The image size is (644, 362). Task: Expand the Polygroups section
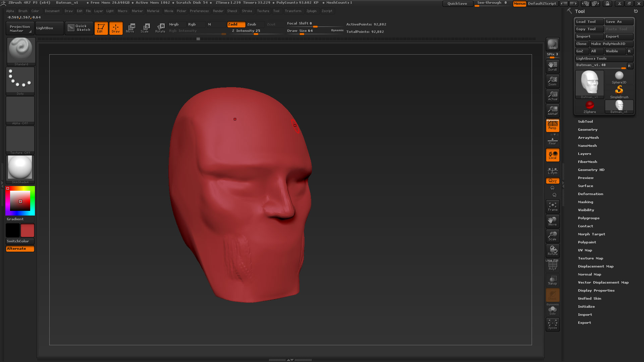tap(589, 218)
